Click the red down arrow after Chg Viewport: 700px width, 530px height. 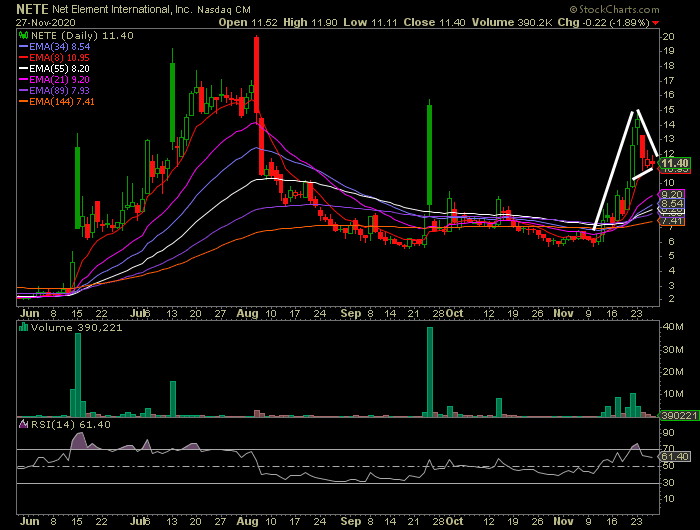coord(655,23)
